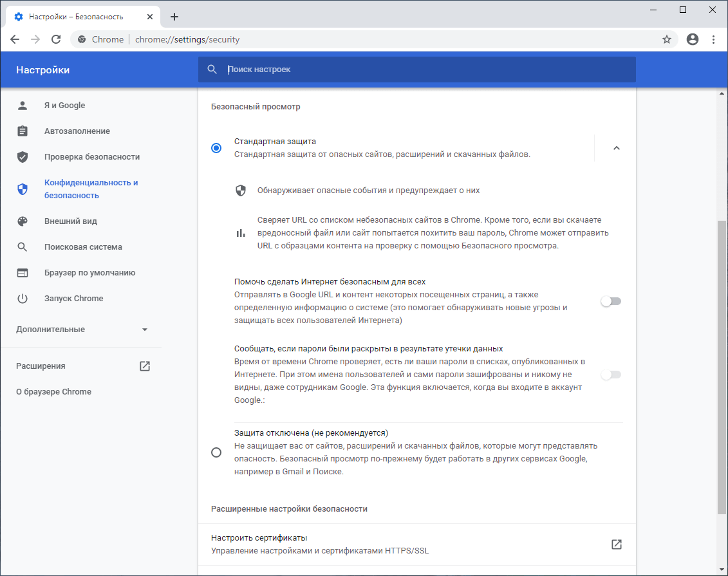Click the scrollbar up arrow
This screenshot has height=576, width=728.
pyautogui.click(x=722, y=93)
